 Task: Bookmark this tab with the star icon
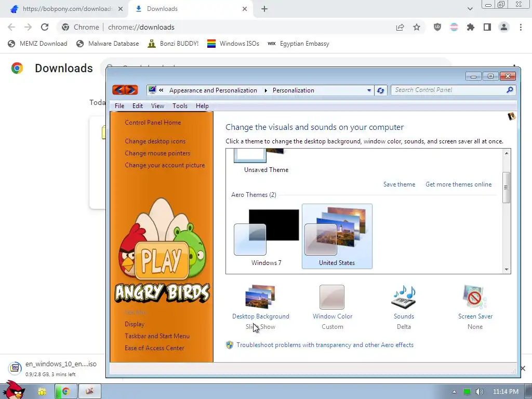417,27
